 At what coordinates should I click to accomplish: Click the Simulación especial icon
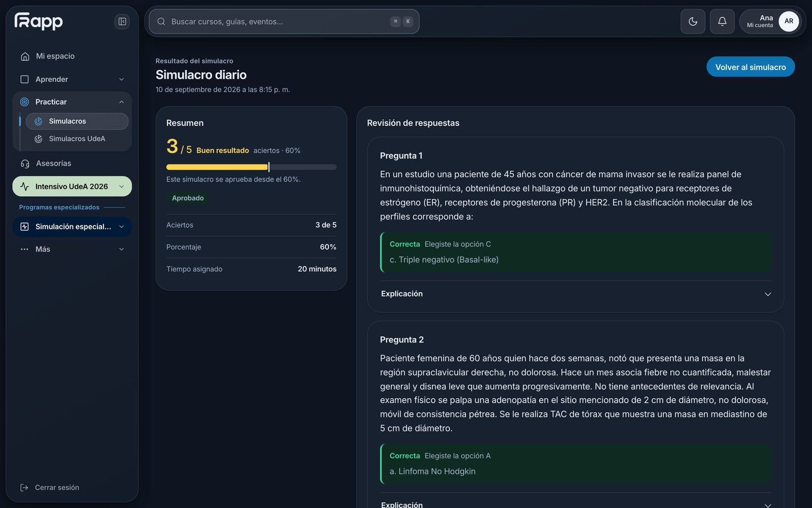click(24, 227)
